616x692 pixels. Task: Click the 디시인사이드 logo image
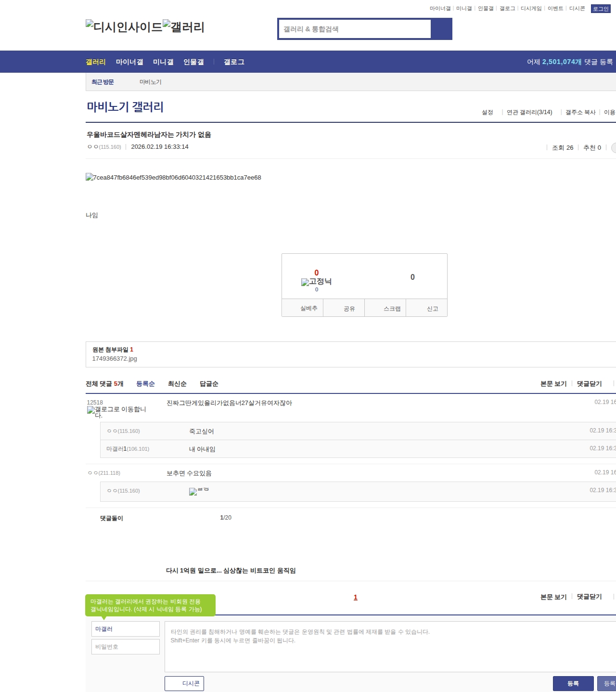point(124,26)
